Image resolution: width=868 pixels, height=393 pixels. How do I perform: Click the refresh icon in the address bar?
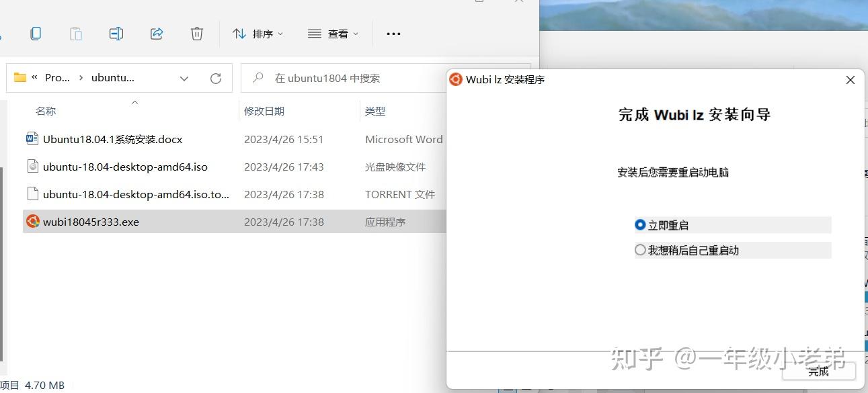click(x=215, y=77)
